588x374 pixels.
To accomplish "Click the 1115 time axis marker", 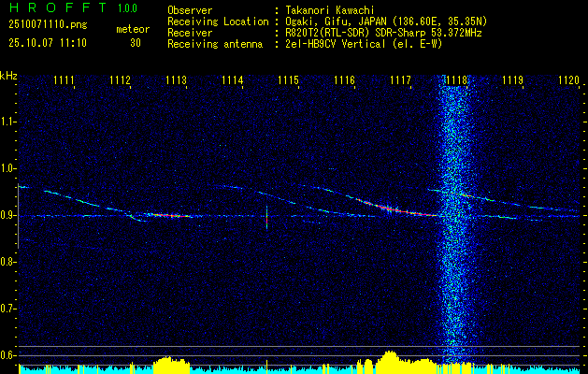I will pyautogui.click(x=288, y=79).
